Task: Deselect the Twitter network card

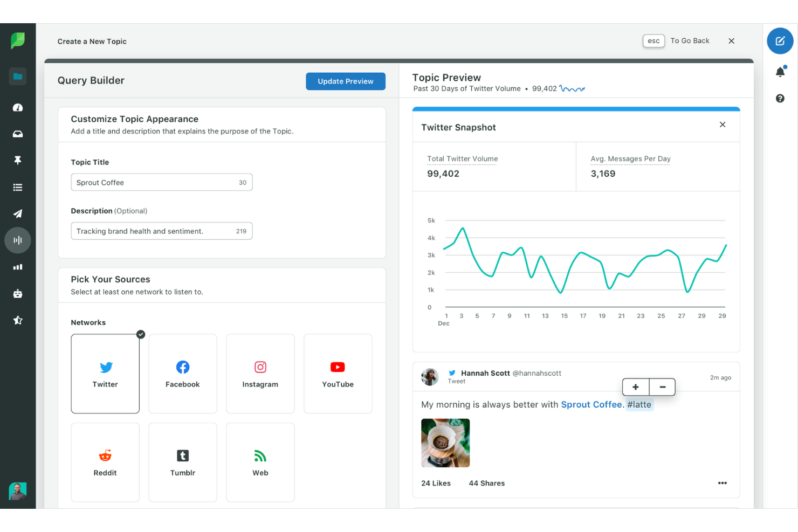Action: (105, 374)
